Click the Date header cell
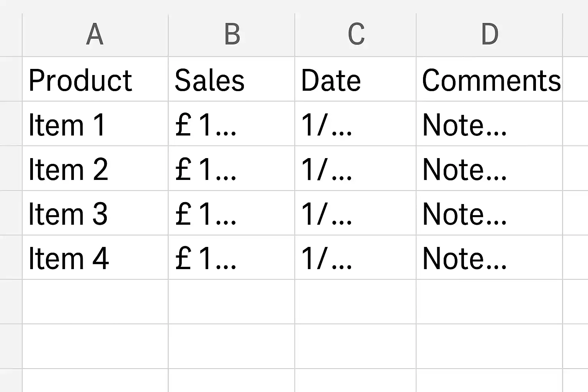The image size is (588, 392). pyautogui.click(x=355, y=80)
